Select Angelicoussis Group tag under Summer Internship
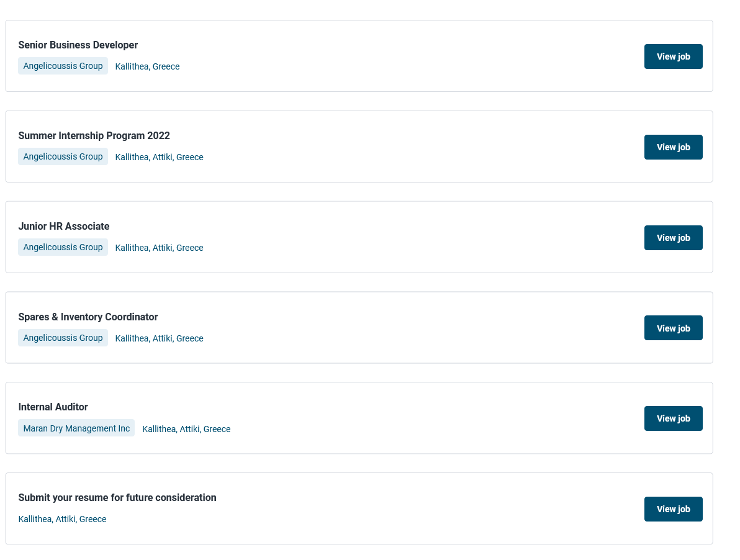Screen dimensions: 740x560 point(63,156)
